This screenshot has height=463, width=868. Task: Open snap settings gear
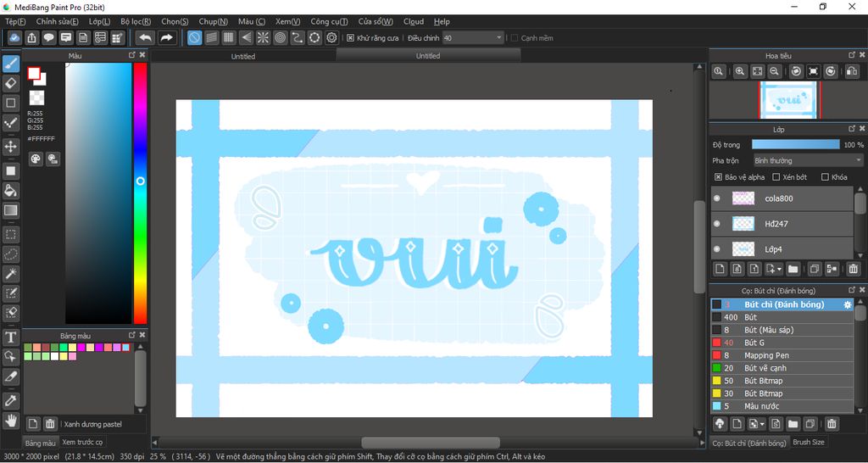tap(331, 37)
